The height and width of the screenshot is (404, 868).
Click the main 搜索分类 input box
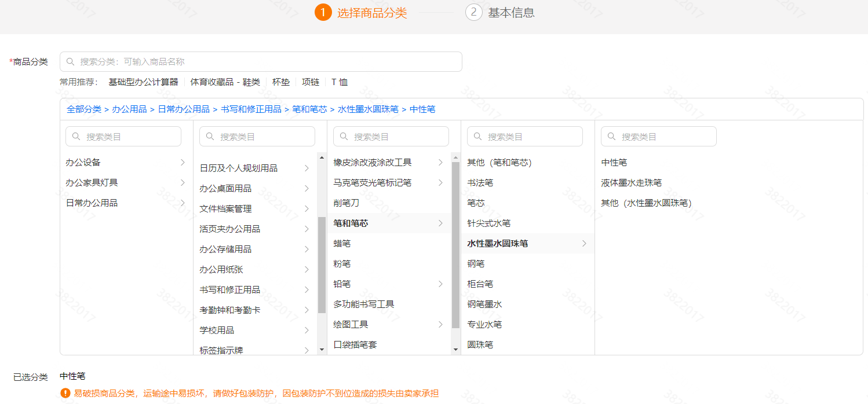pos(261,62)
